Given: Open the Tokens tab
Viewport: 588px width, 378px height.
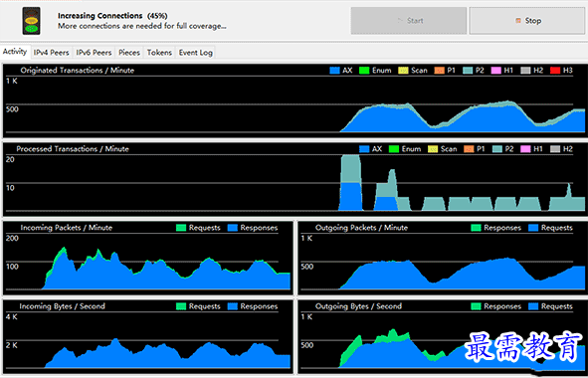Looking at the screenshot, I should click(x=159, y=53).
